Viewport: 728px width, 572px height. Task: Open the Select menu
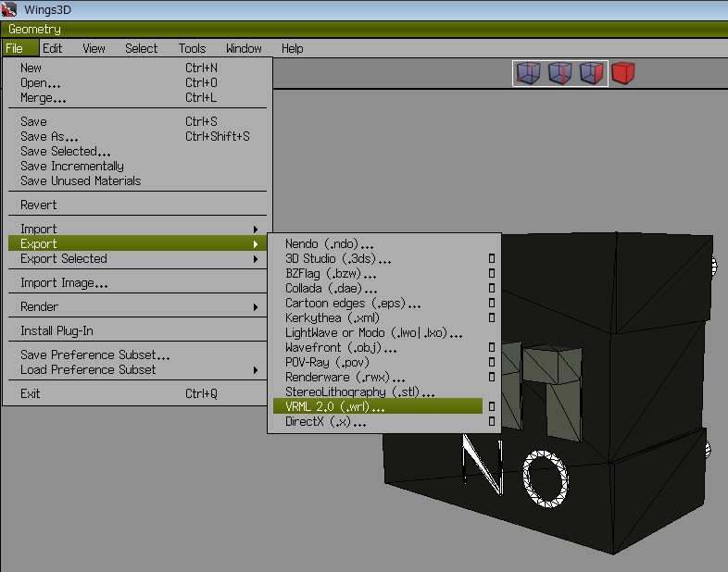tap(141, 48)
